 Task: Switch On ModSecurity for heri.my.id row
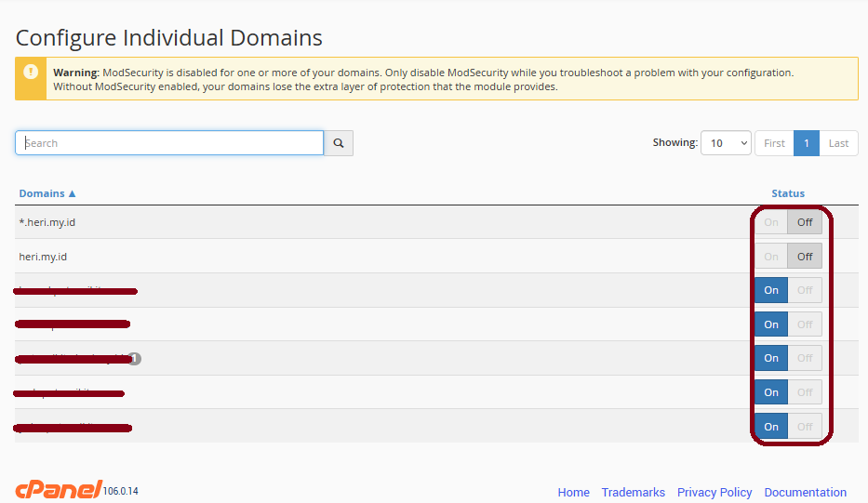coord(771,257)
